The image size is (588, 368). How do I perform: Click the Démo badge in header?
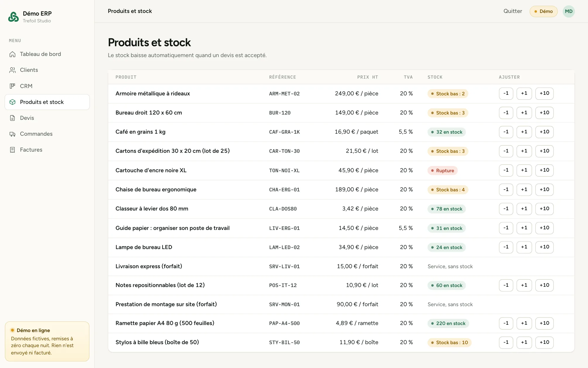(543, 11)
